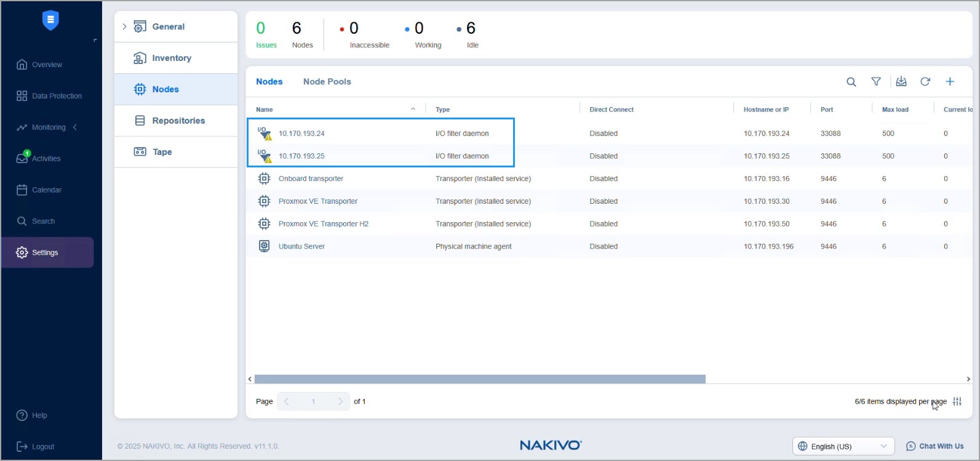
Task: Toggle the Name sort arrow
Action: [413, 109]
